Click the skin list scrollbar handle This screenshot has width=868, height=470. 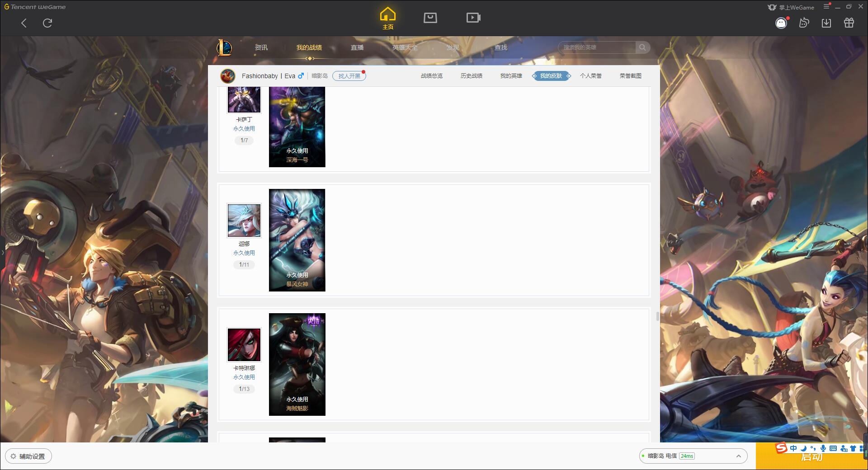pyautogui.click(x=657, y=316)
